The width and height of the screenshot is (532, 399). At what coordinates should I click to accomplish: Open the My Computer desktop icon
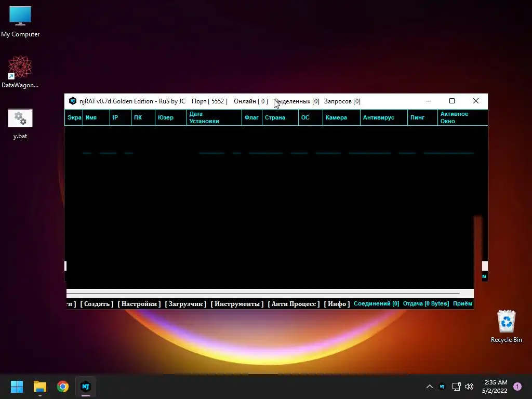coord(20,21)
